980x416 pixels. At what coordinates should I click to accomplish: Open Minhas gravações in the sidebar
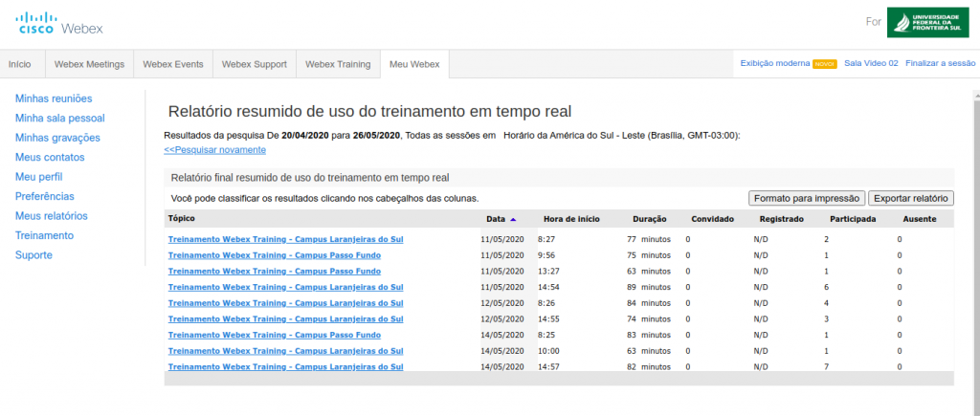click(x=57, y=138)
